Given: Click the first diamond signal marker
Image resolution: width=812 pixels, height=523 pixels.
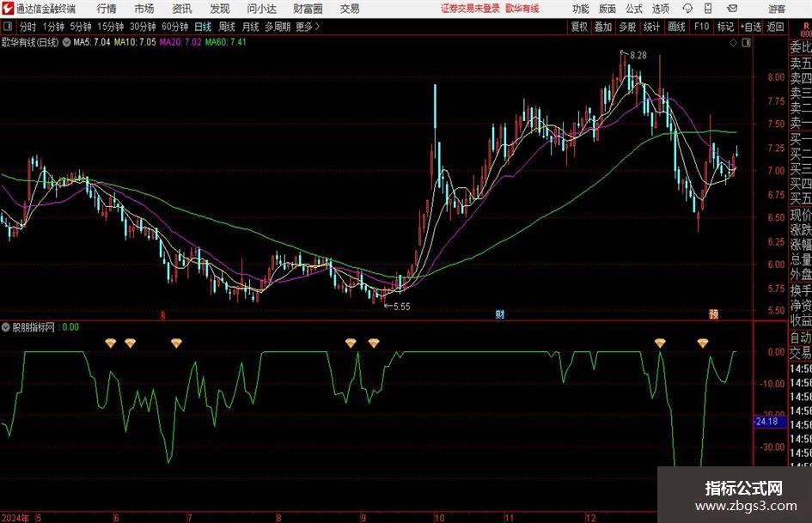Looking at the screenshot, I should coord(111,343).
